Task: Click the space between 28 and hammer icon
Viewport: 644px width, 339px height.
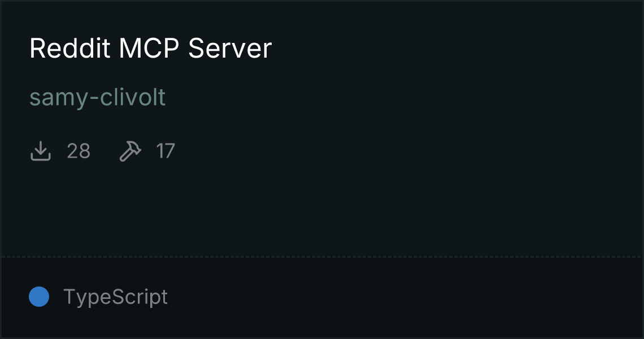Action: pos(105,151)
